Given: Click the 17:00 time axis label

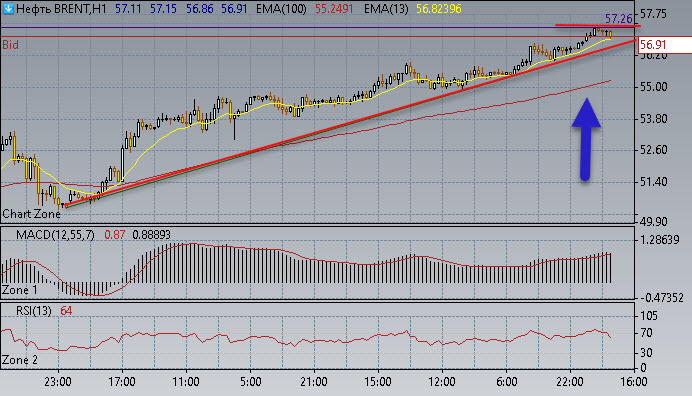Looking at the screenshot, I should [x=122, y=382].
